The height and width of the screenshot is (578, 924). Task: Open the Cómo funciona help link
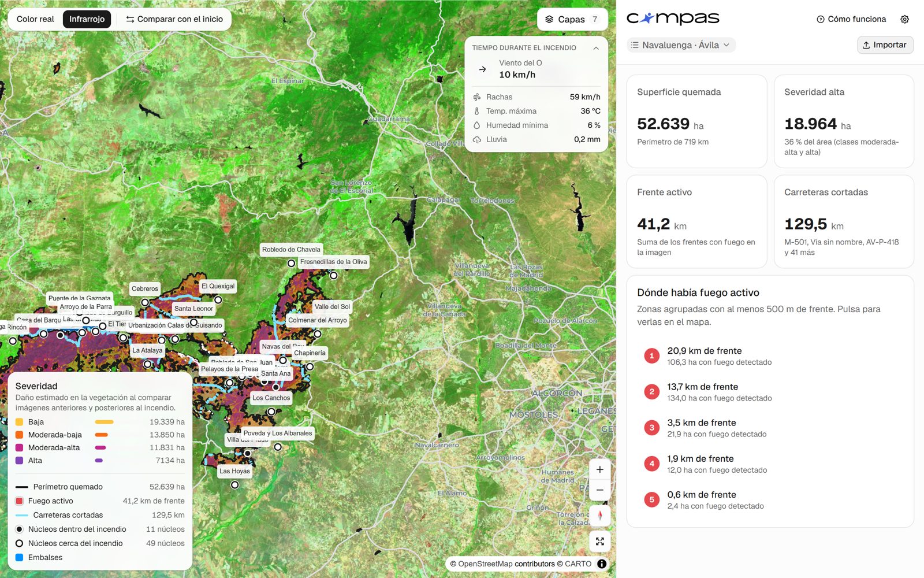[851, 19]
